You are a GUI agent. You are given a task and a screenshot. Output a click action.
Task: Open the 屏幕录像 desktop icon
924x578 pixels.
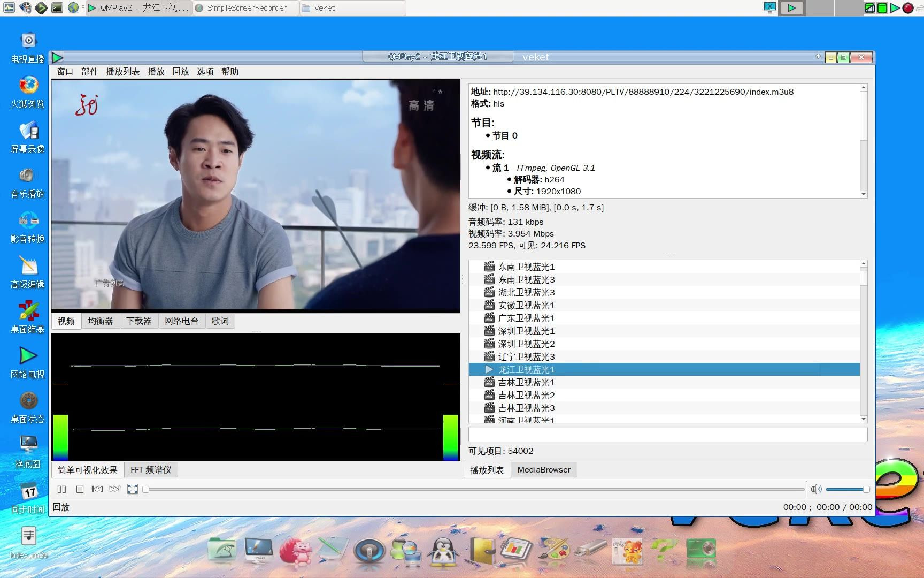click(x=28, y=138)
